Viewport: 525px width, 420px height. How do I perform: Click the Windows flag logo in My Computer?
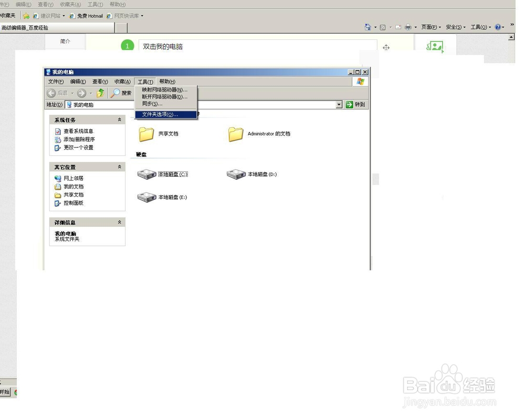click(360, 81)
